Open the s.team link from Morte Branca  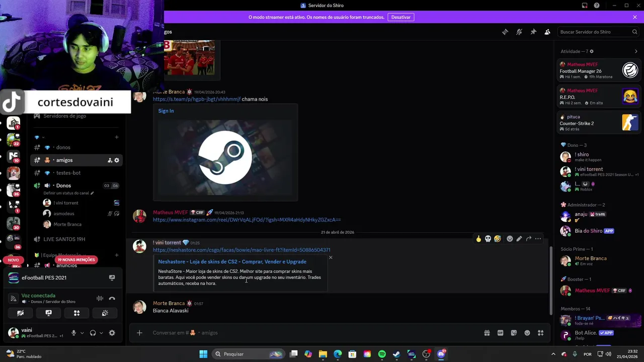(x=197, y=99)
